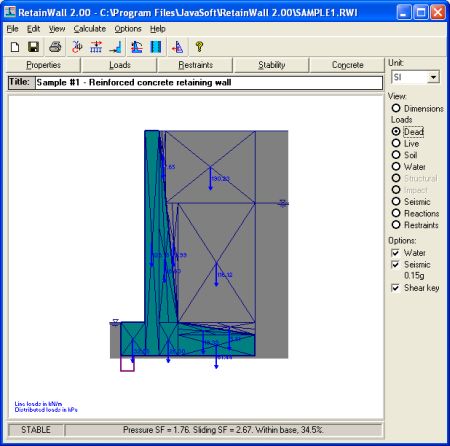Screen dimensions: 450x446
Task: Click into the Title text field
Action: click(209, 83)
